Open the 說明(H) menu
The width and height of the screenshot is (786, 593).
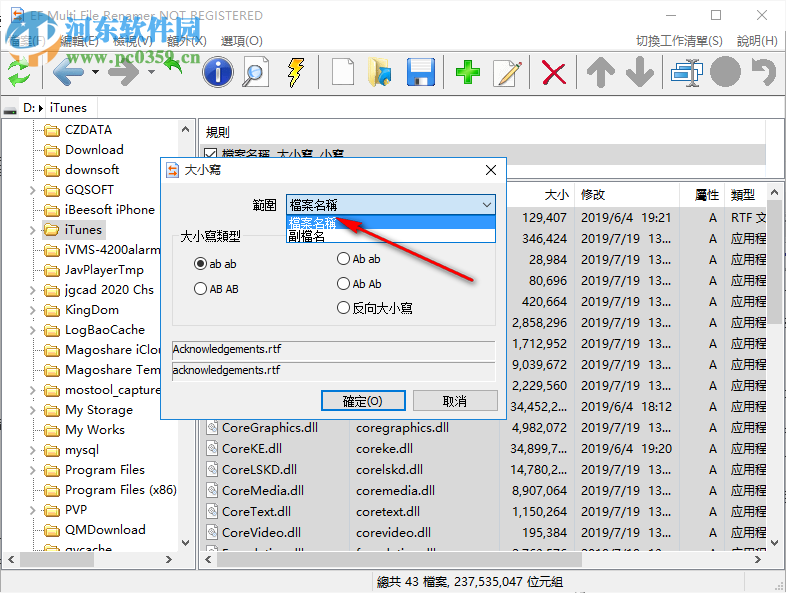757,41
